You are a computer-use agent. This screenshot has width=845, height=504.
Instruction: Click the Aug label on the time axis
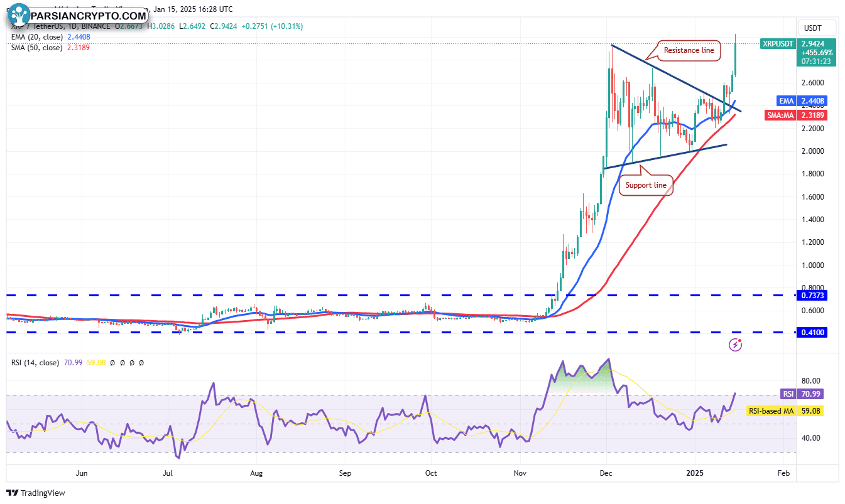[255, 472]
